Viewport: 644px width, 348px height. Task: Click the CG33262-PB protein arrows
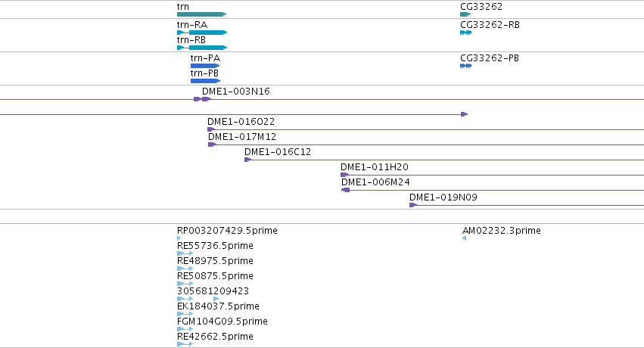[x=466, y=66]
